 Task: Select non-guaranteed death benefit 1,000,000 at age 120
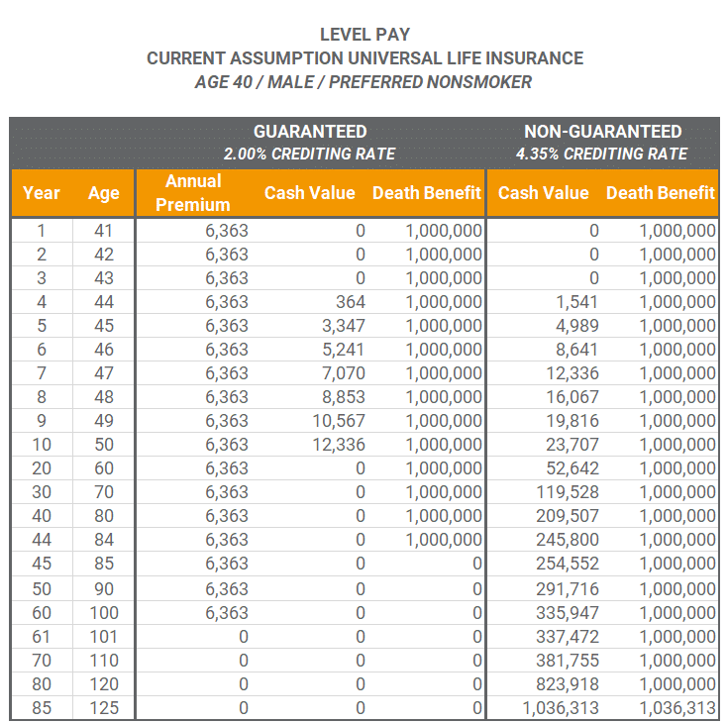(x=677, y=684)
